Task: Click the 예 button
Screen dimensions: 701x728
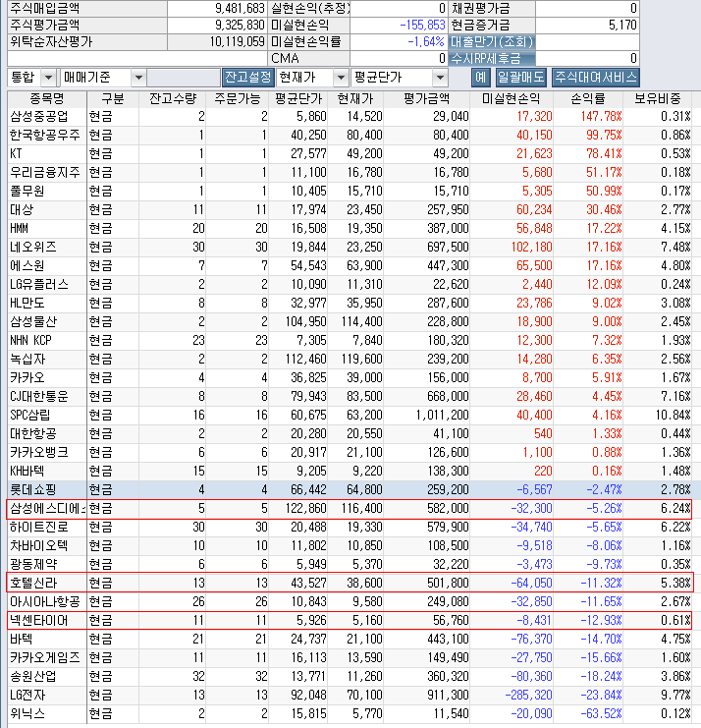Action: (x=481, y=77)
